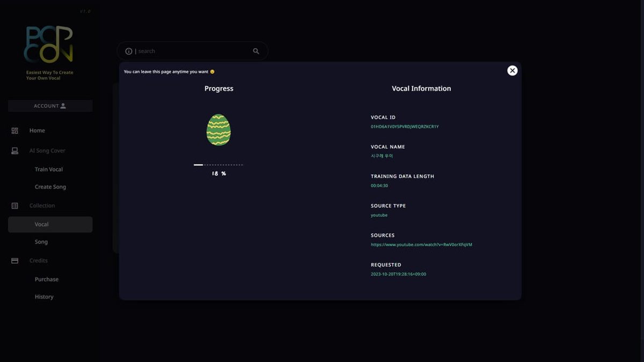Click the Progress heading
The width and height of the screenshot is (644, 362).
(x=219, y=88)
